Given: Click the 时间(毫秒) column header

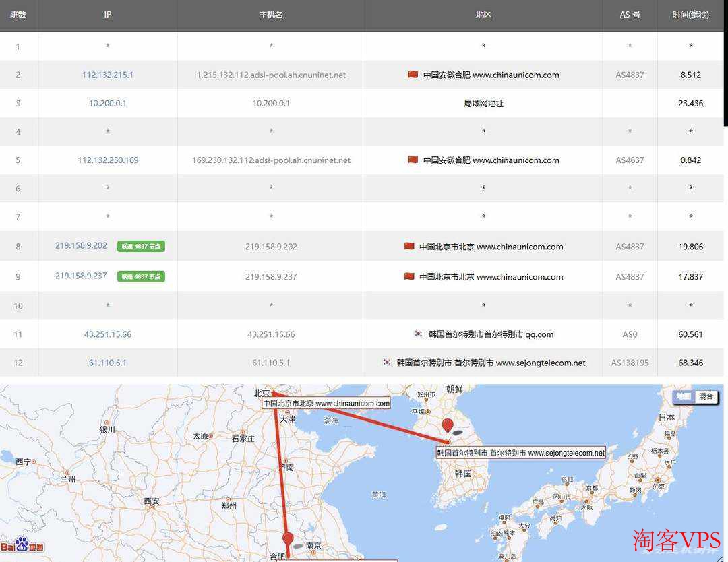Looking at the screenshot, I should tap(690, 15).
